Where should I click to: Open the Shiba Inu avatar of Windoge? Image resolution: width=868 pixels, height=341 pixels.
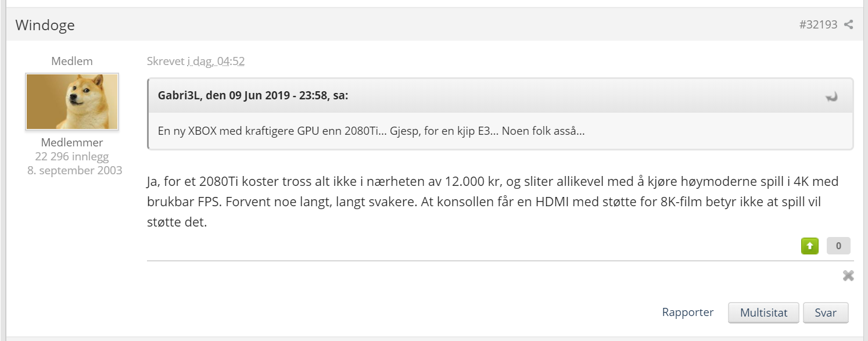tap(72, 102)
